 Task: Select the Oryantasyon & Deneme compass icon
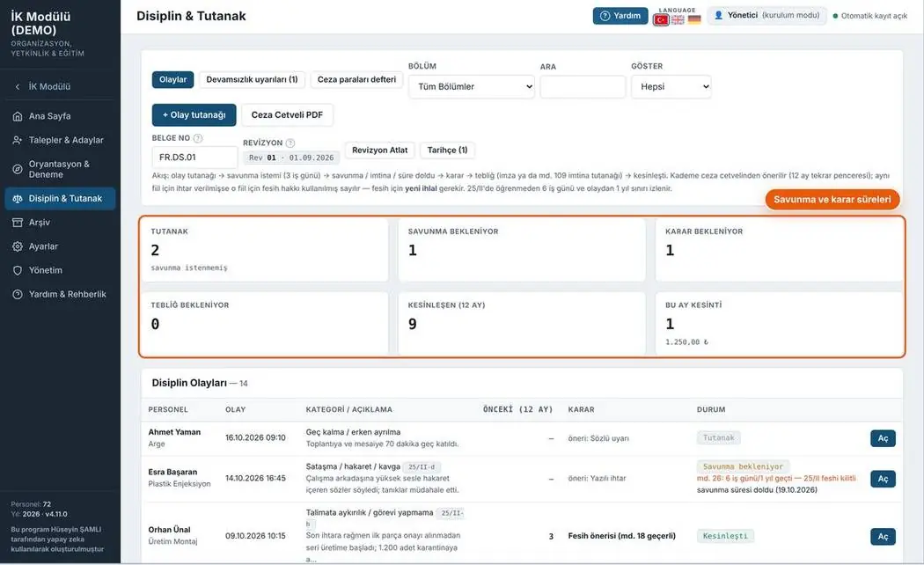tap(18, 169)
